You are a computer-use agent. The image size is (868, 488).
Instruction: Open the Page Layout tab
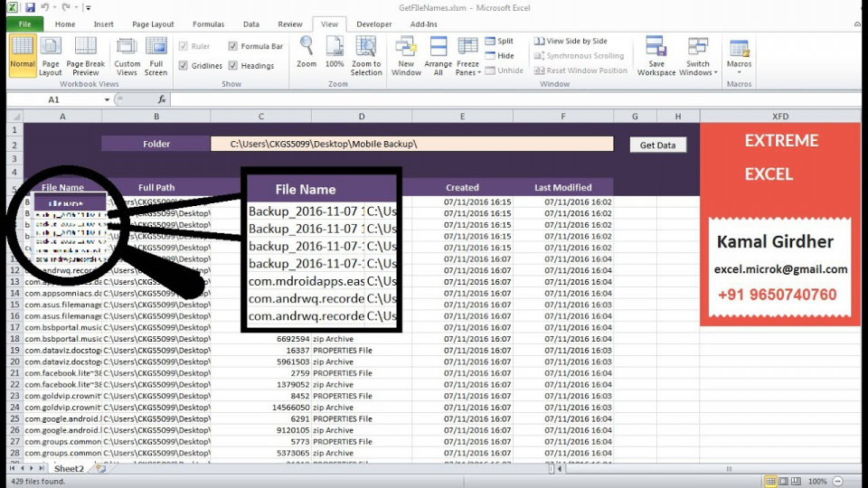click(153, 23)
